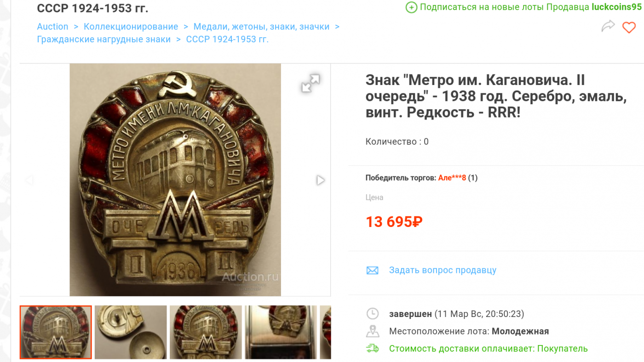Add lot to favorites with heart icon

click(x=629, y=27)
